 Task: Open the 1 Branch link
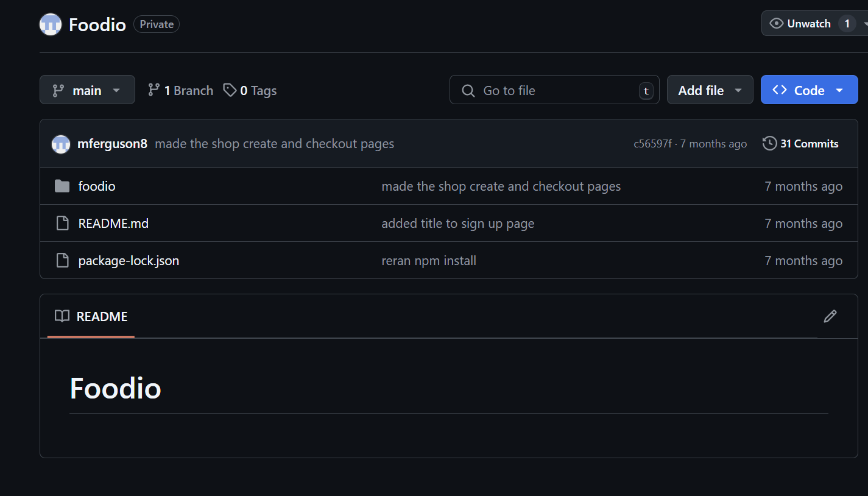tap(181, 90)
